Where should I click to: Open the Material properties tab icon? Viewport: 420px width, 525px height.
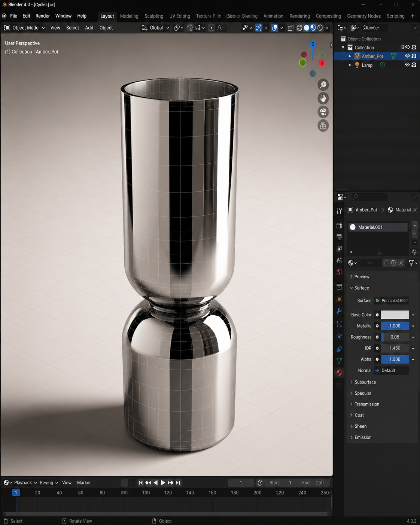point(339,373)
